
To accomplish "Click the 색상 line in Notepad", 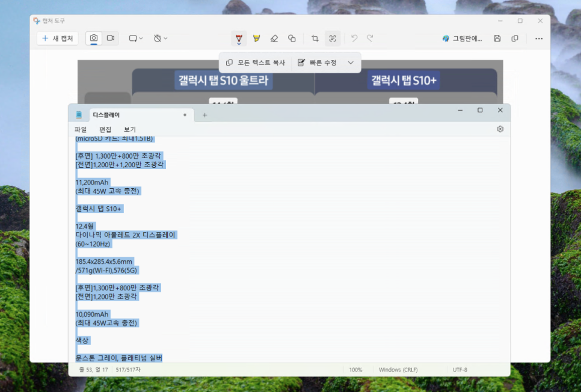I will tap(82, 340).
